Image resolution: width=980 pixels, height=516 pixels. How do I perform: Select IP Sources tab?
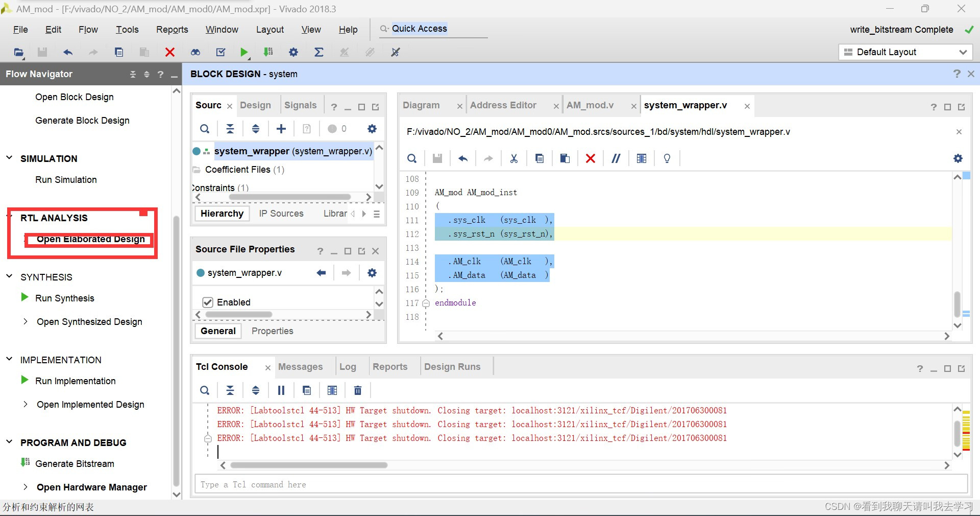click(281, 214)
